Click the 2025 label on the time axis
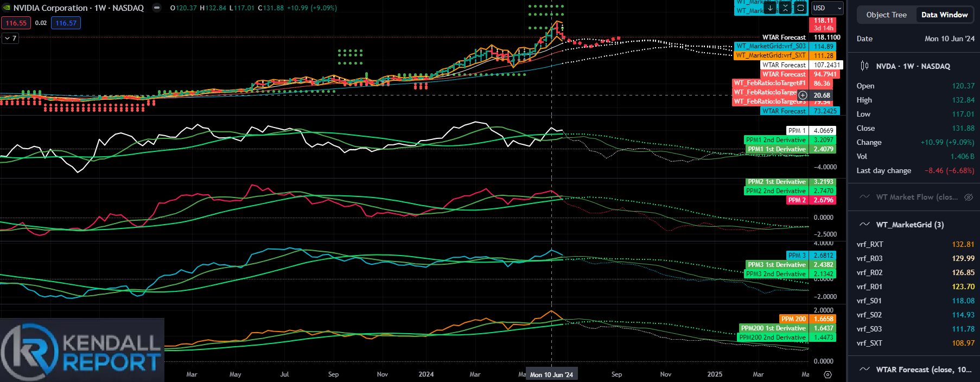The width and height of the screenshot is (980, 382). coord(715,374)
